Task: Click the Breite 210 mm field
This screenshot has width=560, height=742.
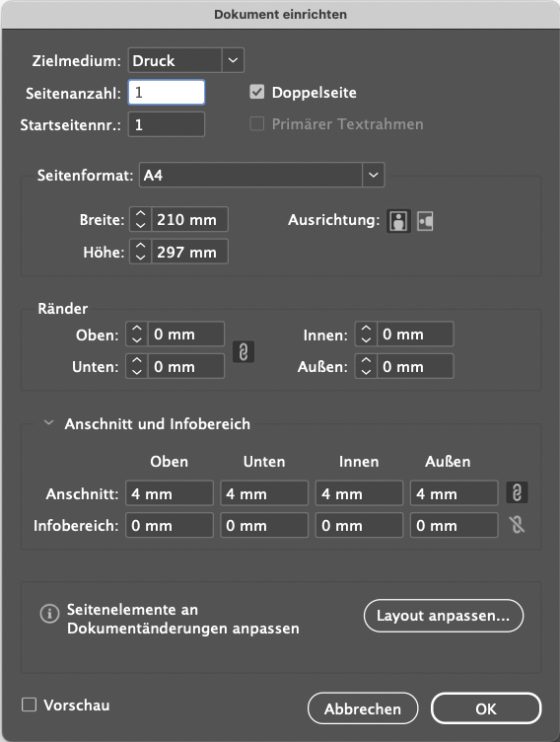Action: pyautogui.click(x=189, y=219)
